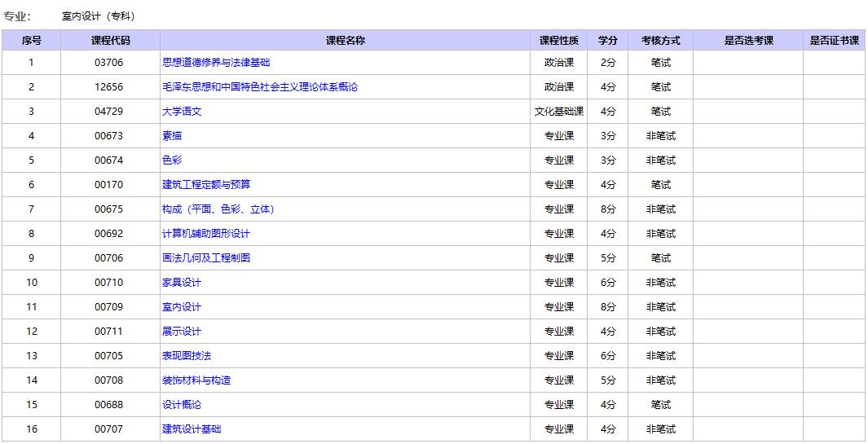Open the 室内设计 course in row 11
Image resolution: width=868 pixels, height=444 pixels.
coord(182,306)
